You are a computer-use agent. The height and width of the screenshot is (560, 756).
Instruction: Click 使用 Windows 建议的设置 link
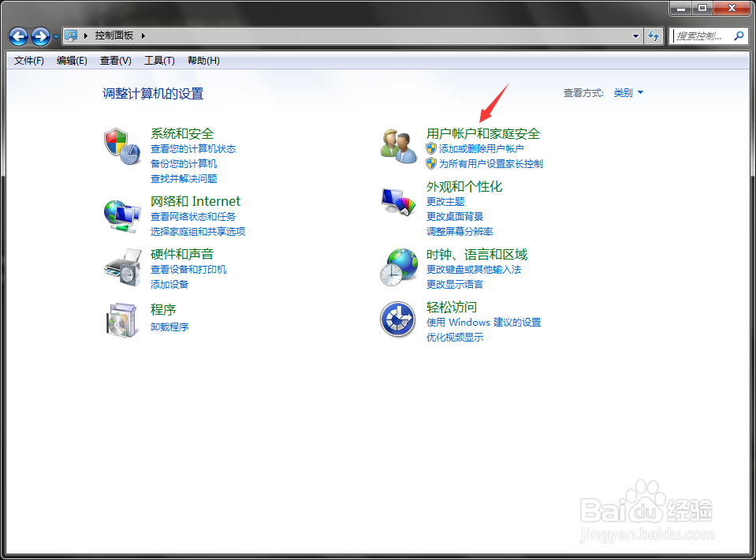(483, 323)
